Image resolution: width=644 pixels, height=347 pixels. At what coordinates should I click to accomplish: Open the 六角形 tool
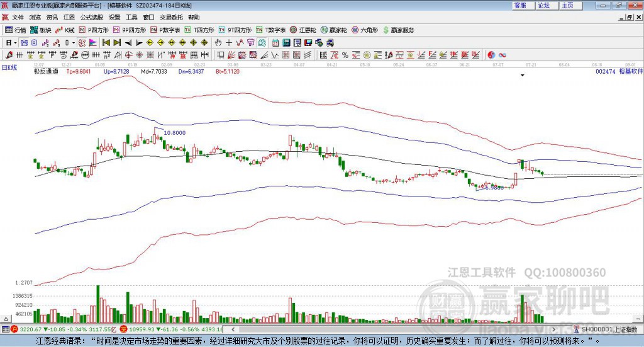coord(365,30)
